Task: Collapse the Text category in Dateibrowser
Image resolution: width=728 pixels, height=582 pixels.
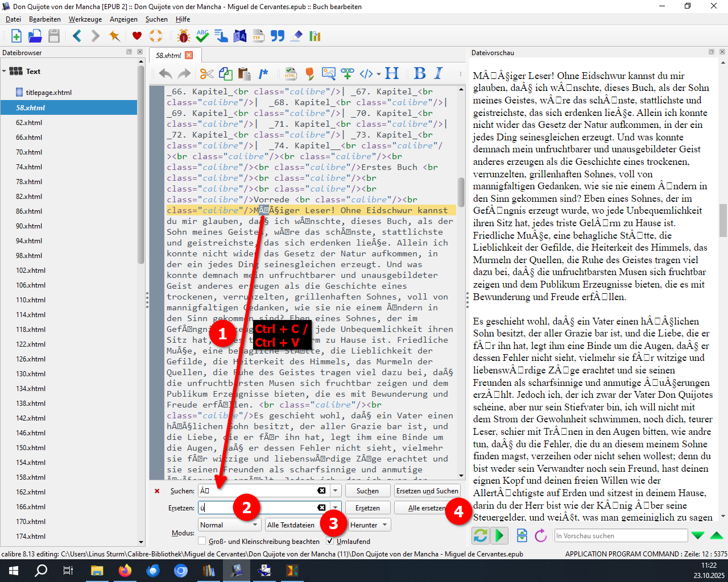Action: click(5, 71)
